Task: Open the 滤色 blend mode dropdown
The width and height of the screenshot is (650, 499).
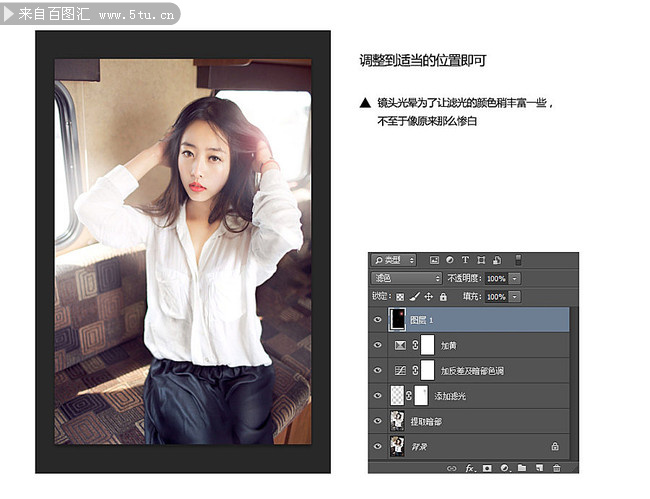Action: point(406,278)
